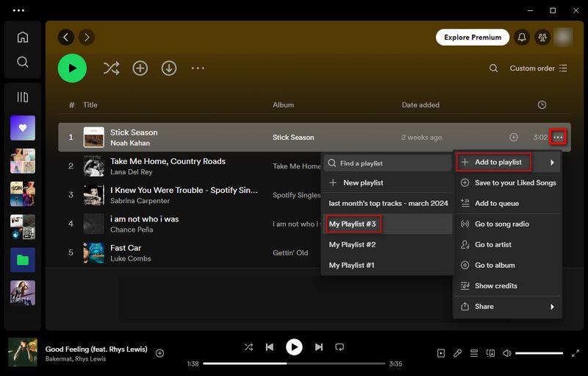Play the playlist with green play button
Viewport: 588px width, 376px height.
(72, 68)
